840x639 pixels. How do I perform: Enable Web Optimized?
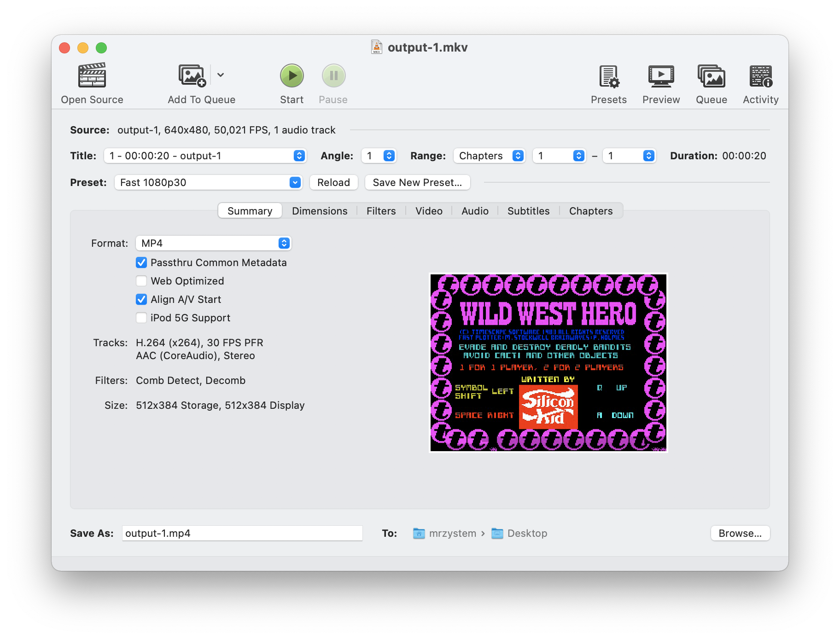(x=141, y=281)
